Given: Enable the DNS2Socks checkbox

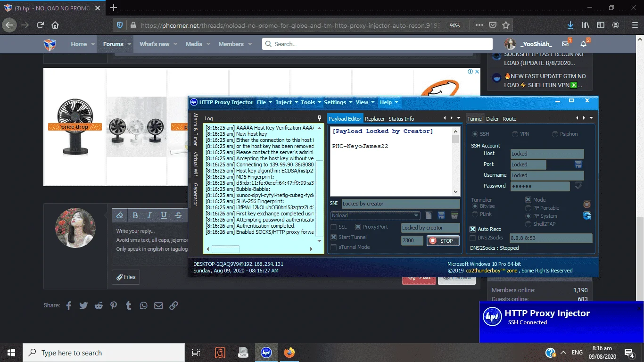Looking at the screenshot, I should click(x=473, y=238).
